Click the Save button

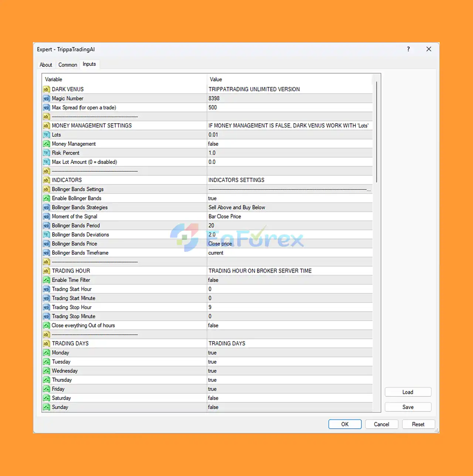[408, 407]
